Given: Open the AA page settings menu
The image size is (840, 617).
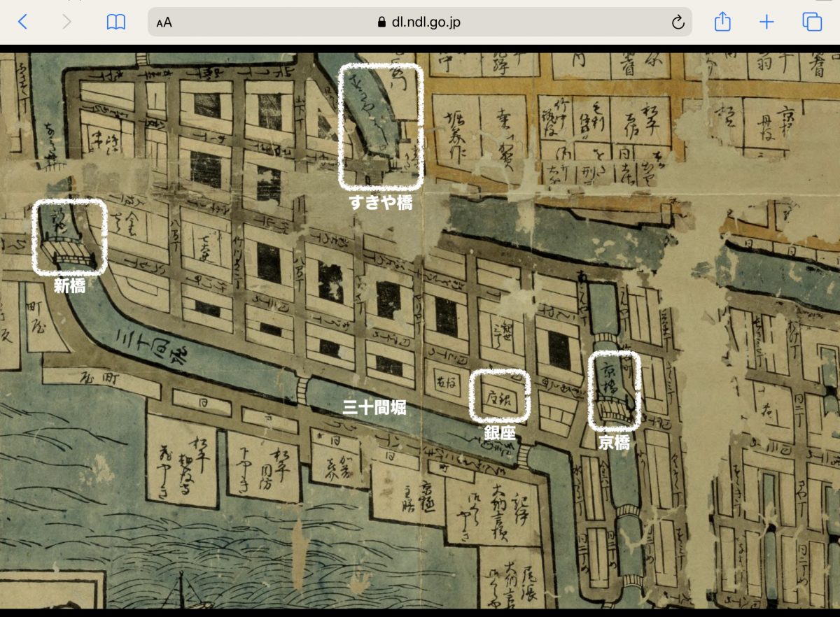Looking at the screenshot, I should click(x=164, y=22).
